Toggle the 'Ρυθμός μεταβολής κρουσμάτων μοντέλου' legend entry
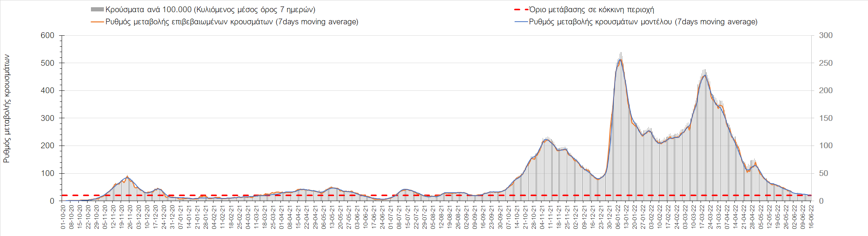Image resolution: width=868 pixels, height=236 pixels. coord(643,22)
